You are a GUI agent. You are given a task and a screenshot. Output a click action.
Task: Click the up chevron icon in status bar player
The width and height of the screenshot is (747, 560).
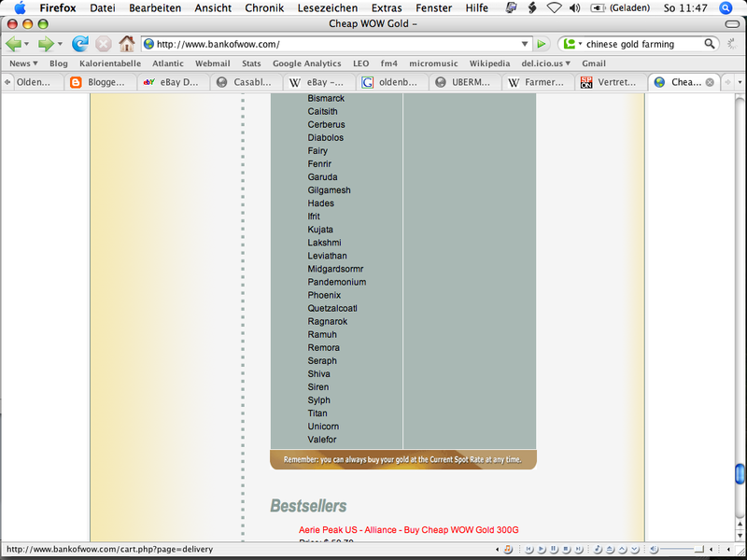pyautogui.click(x=622, y=549)
